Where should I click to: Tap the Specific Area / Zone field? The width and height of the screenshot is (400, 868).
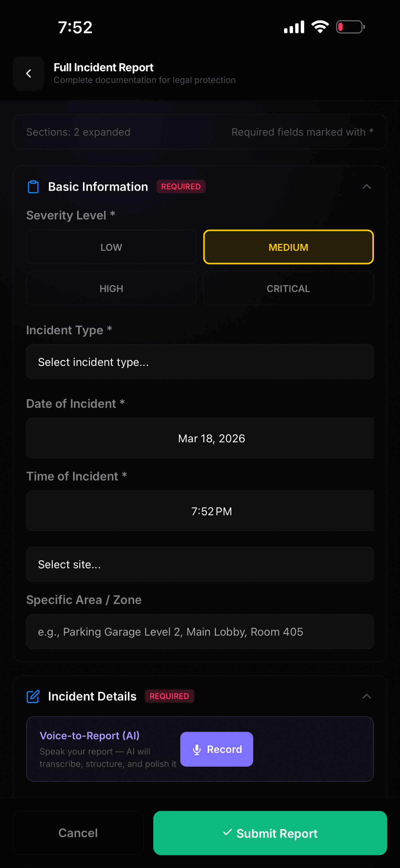pyautogui.click(x=200, y=632)
